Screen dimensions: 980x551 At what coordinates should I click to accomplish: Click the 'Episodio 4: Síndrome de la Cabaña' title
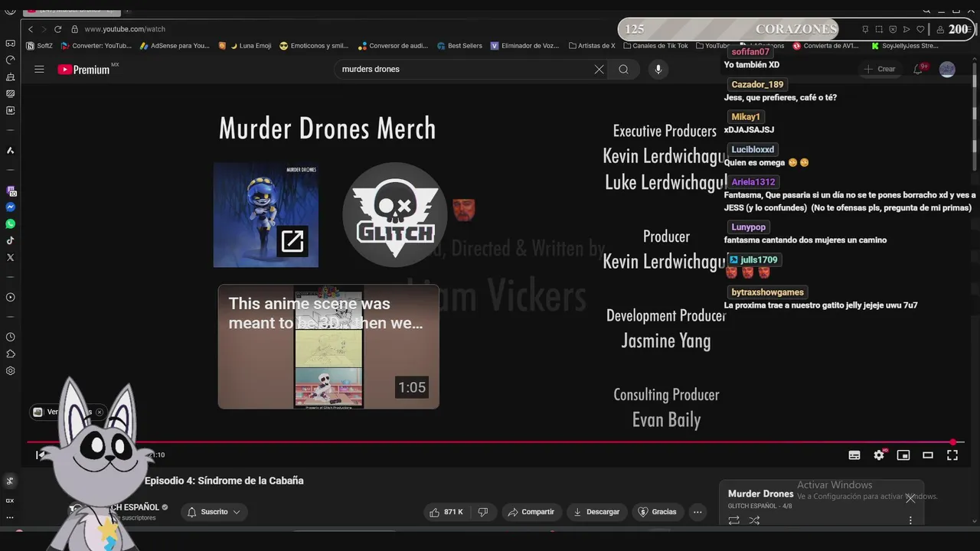click(224, 481)
